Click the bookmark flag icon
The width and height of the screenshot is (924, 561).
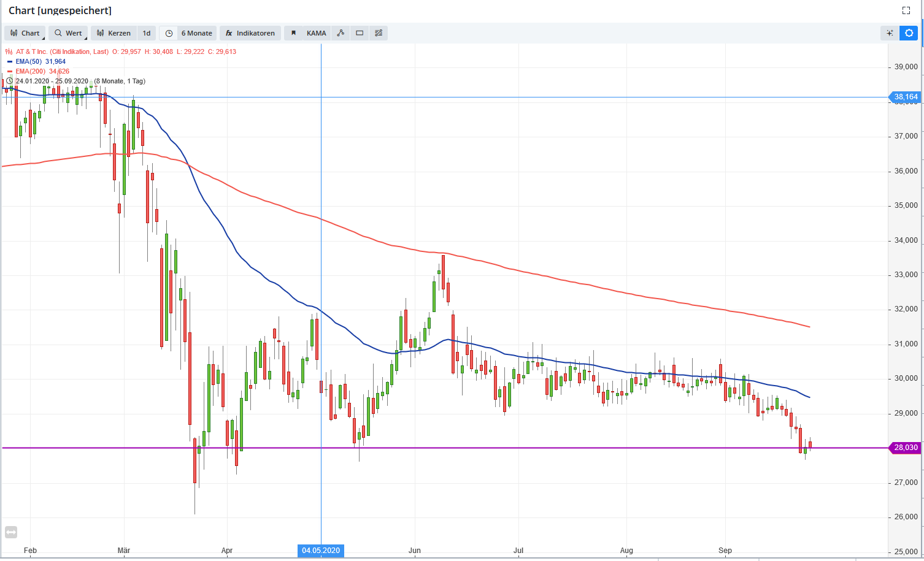point(293,33)
